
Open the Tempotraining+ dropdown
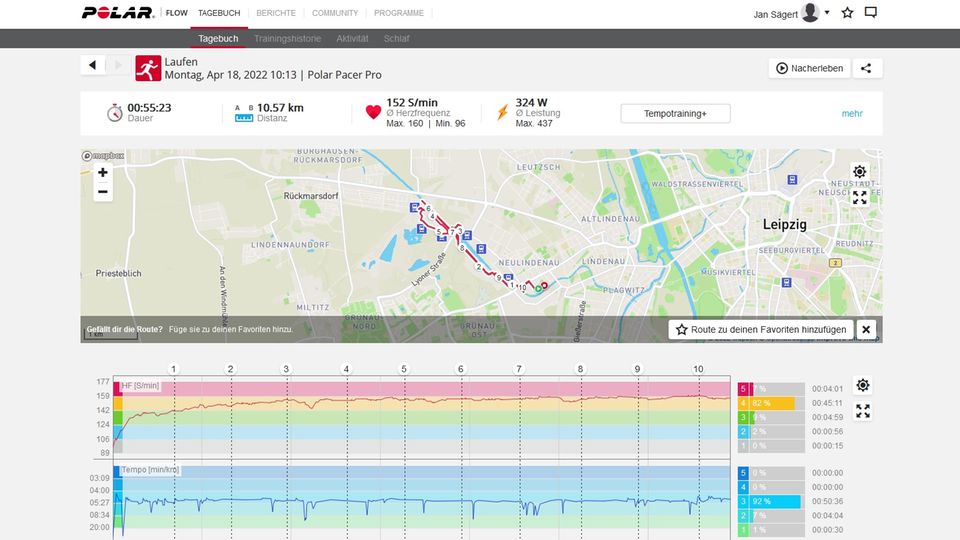(675, 114)
